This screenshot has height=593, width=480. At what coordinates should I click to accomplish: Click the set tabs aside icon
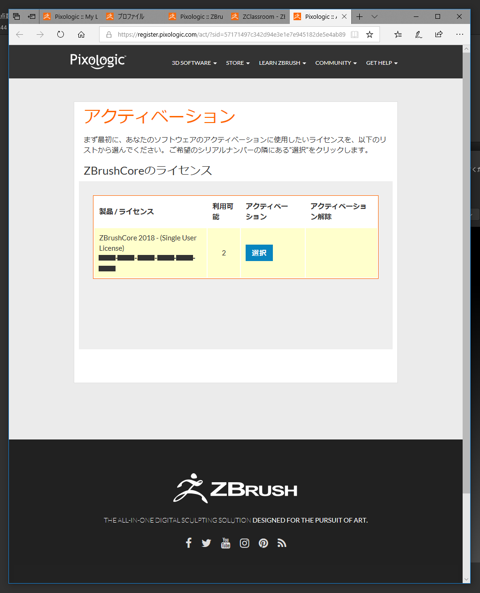(32, 17)
